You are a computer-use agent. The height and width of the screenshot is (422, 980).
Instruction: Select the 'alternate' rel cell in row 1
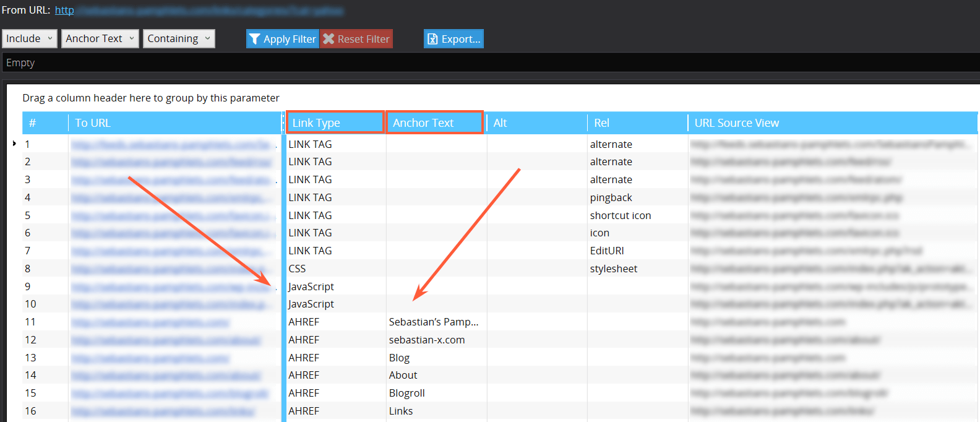click(x=637, y=144)
